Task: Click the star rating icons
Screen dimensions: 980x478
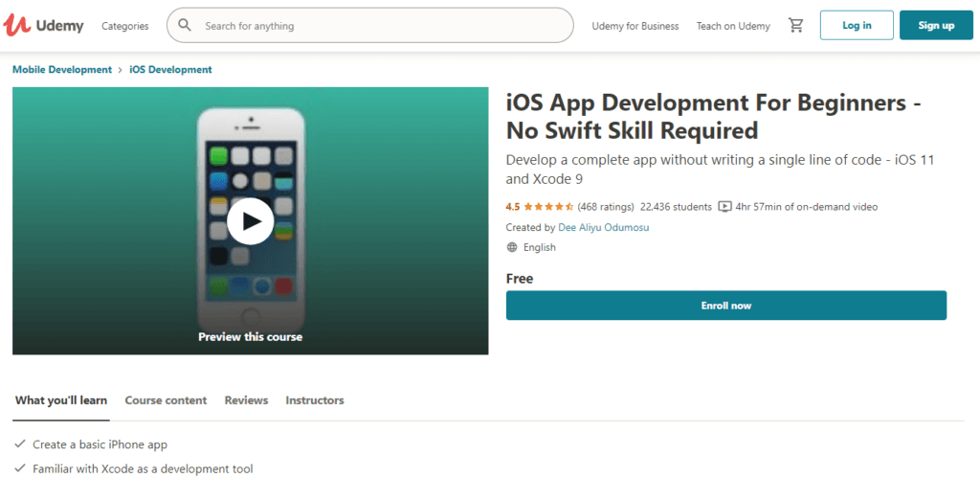Action: click(x=548, y=207)
